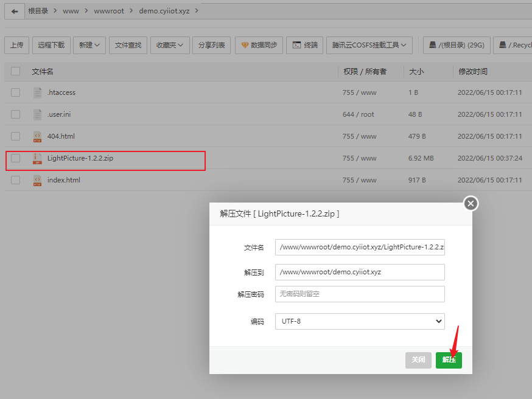Close the extract dialog with the X icon
This screenshot has height=399, width=532.
pyautogui.click(x=471, y=203)
